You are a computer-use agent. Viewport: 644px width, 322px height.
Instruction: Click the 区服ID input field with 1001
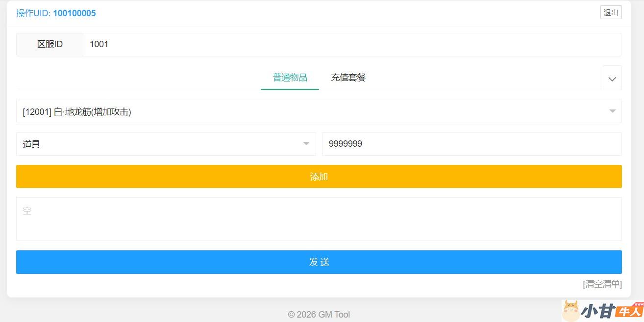tap(351, 45)
